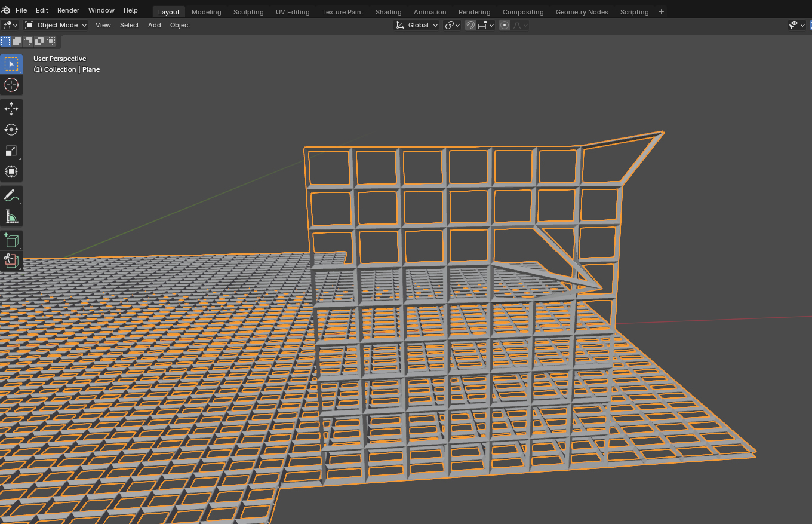The height and width of the screenshot is (524, 812).
Task: Open the Object Mode dropdown
Action: tap(56, 25)
